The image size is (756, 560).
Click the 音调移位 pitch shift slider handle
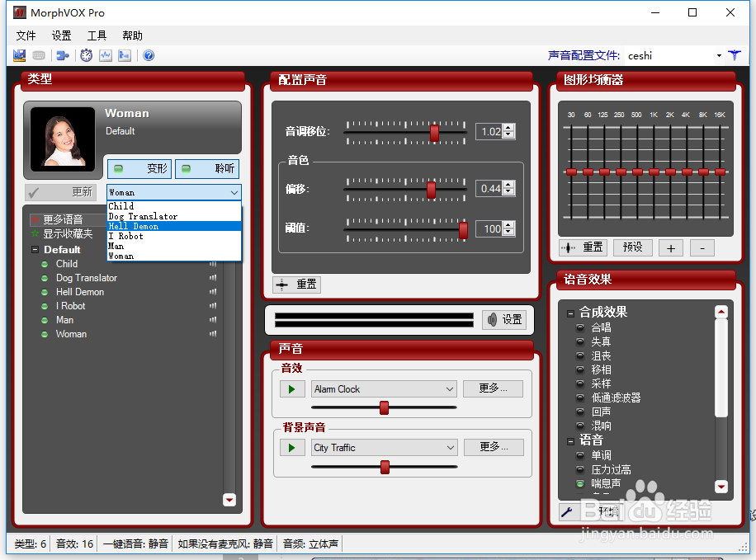pyautogui.click(x=434, y=133)
